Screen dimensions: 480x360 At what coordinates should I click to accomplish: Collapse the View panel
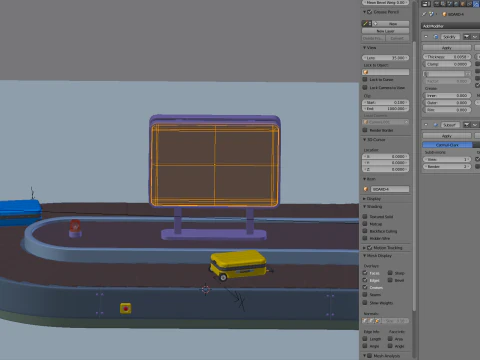click(x=364, y=48)
